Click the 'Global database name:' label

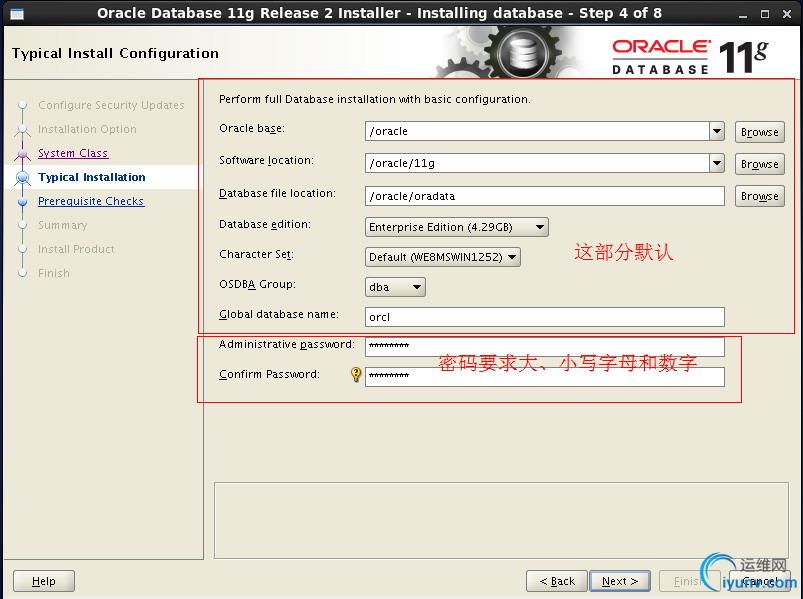pyautogui.click(x=279, y=314)
